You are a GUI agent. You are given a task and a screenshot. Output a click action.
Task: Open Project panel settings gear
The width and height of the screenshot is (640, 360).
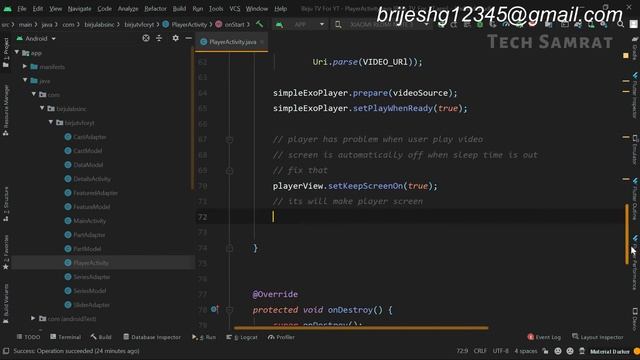coord(176,38)
